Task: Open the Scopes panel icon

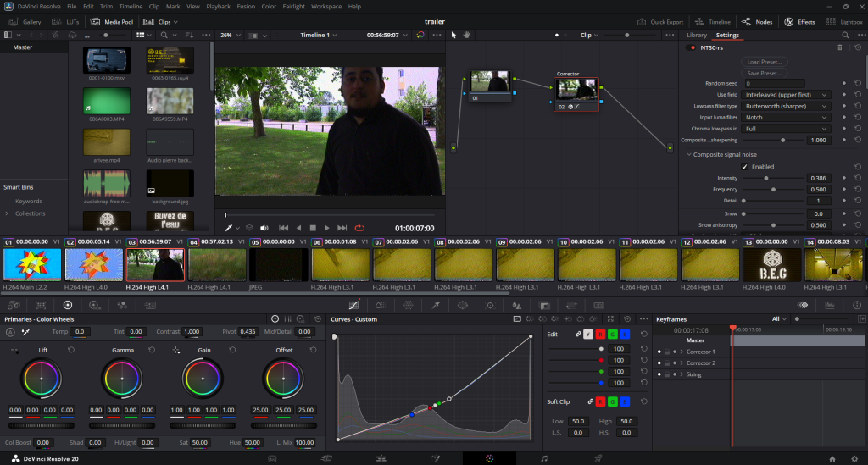Action: click(829, 305)
